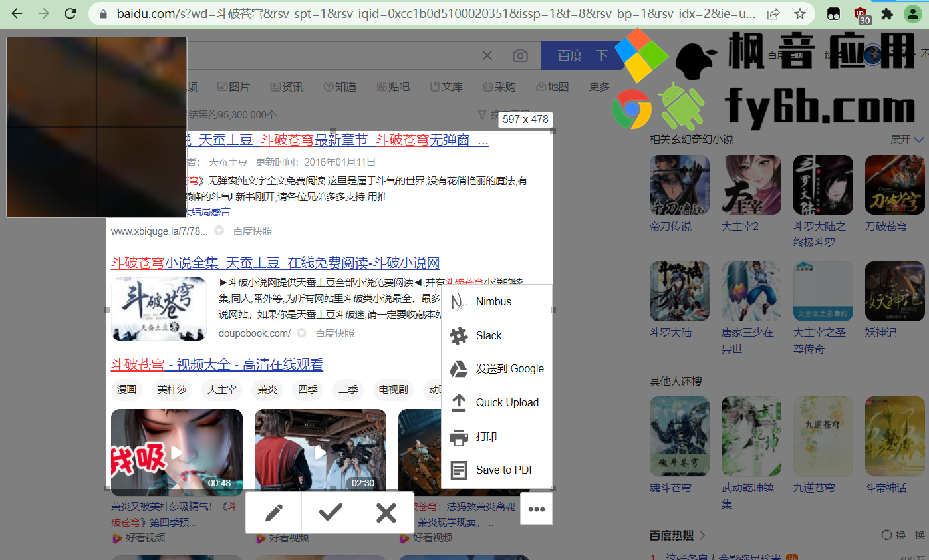
Task: Select Save to PDF option
Action: tap(497, 470)
